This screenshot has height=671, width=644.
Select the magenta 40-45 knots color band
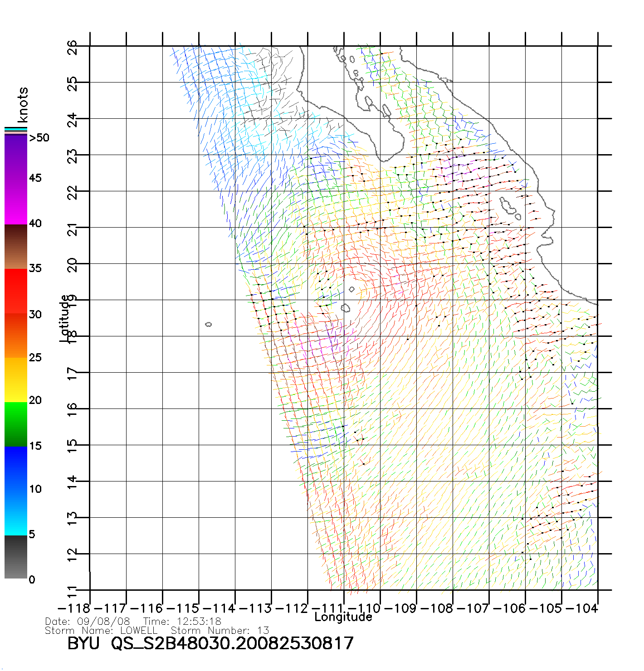16,202
